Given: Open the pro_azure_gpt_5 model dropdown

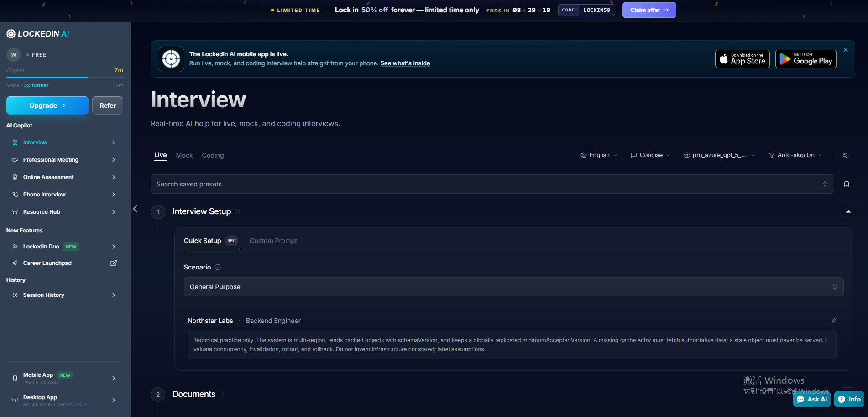Looking at the screenshot, I should (719, 155).
